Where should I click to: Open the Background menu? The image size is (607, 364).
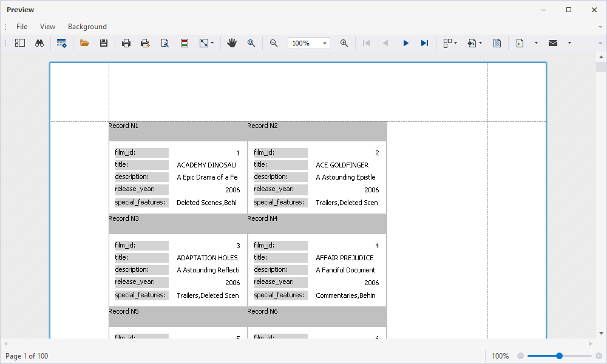tap(87, 26)
